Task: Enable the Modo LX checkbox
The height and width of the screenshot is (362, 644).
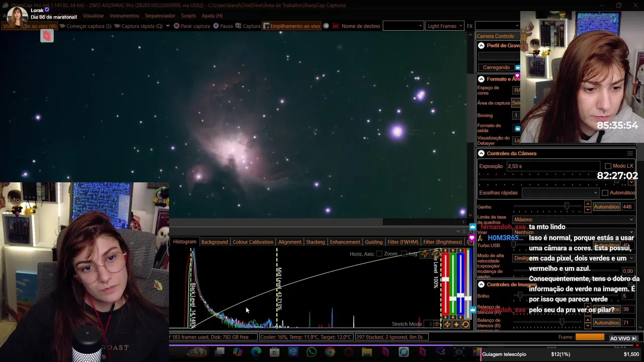Action: (x=608, y=166)
